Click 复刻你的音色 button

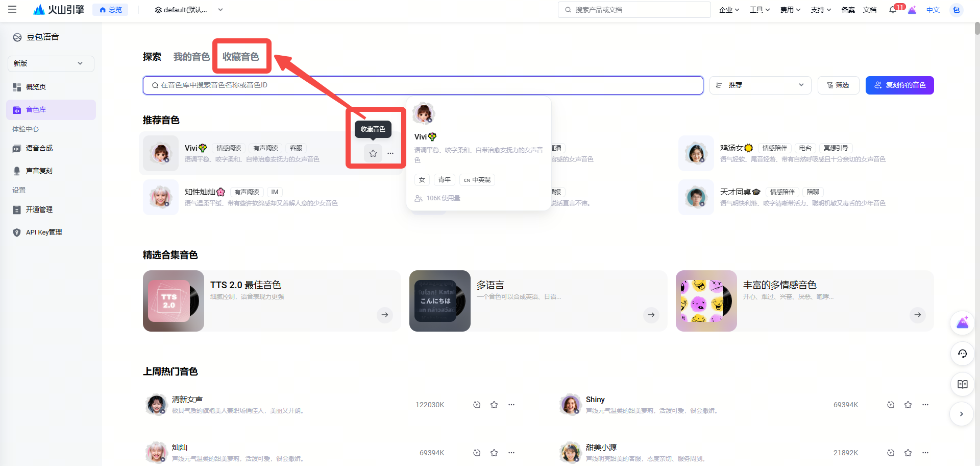pyautogui.click(x=899, y=85)
